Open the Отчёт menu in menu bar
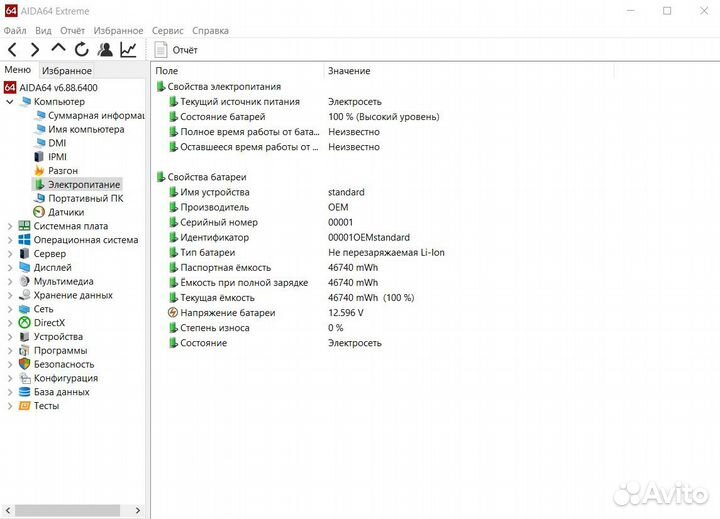 click(x=73, y=31)
